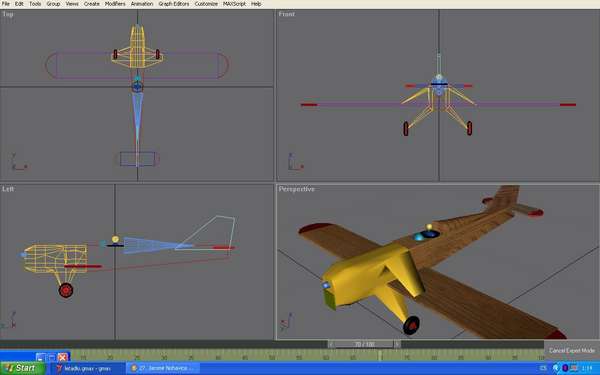Select the yellow engine cowl wireframe in Top view
The width and height of the screenshot is (600, 375).
[x=137, y=47]
